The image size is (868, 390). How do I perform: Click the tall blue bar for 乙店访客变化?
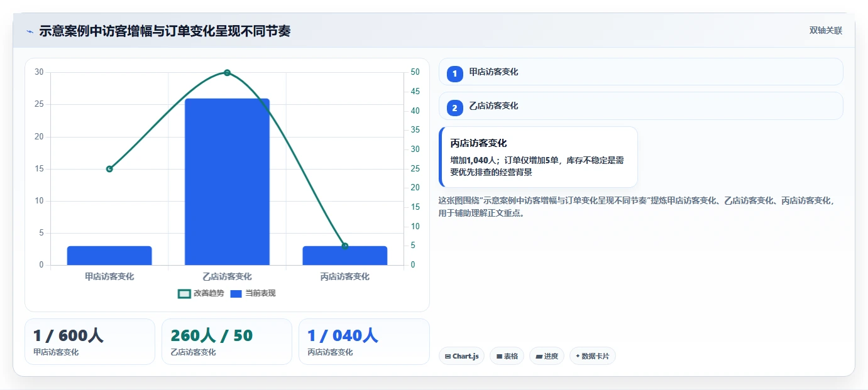coord(227,181)
